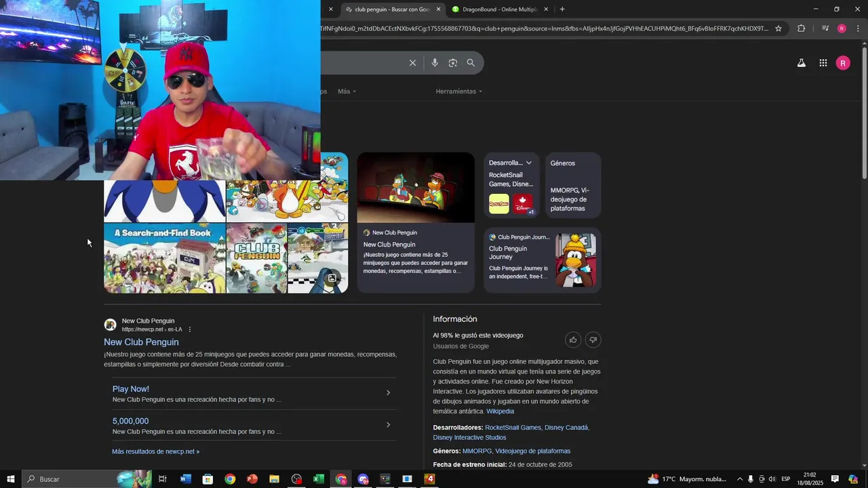Image resolution: width=868 pixels, height=488 pixels.
Task: Like the videogame with thumbs up
Action: point(573,340)
